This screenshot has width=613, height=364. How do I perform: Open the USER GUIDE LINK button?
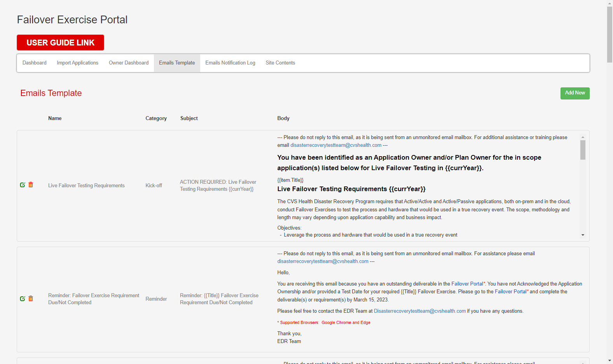pyautogui.click(x=60, y=43)
